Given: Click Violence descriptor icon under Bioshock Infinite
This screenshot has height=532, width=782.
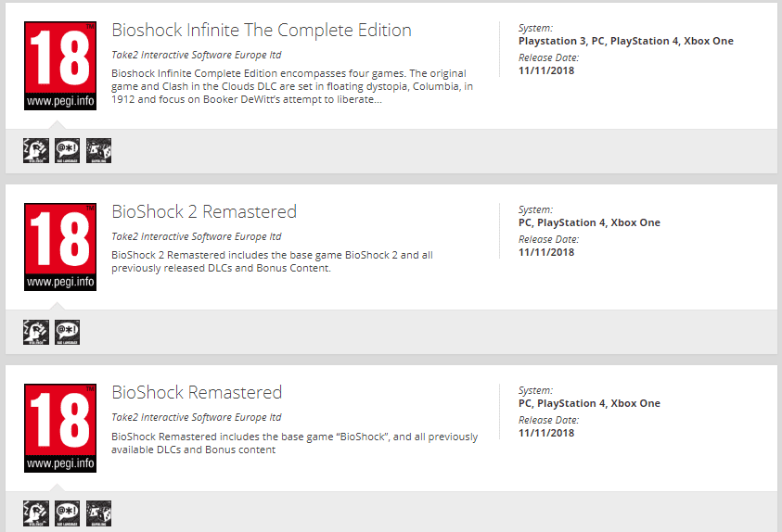Looking at the screenshot, I should (36, 150).
